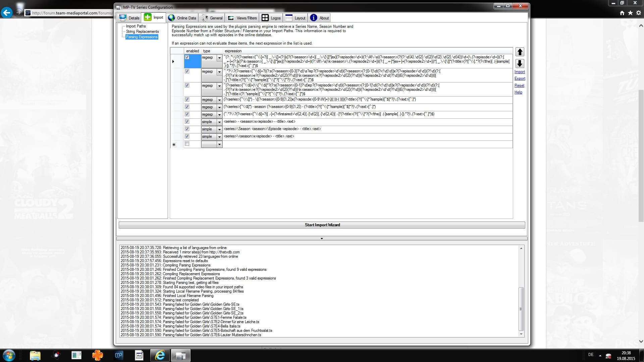Select String Replacements in the tree

(142, 32)
